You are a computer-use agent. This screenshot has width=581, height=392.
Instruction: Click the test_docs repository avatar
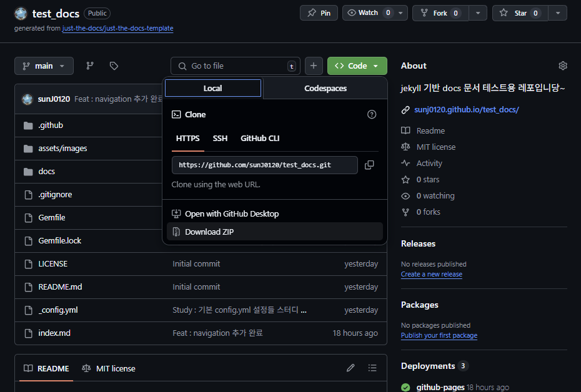pos(21,14)
